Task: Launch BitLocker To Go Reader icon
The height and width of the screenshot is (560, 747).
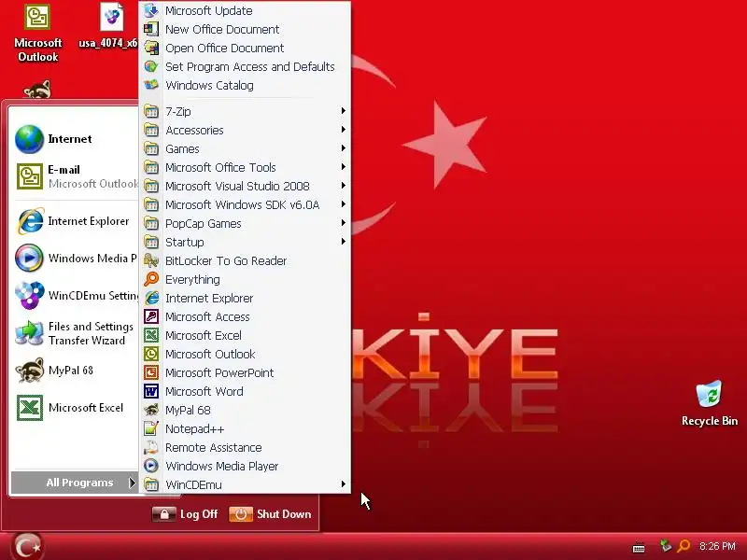Action: tap(151, 260)
